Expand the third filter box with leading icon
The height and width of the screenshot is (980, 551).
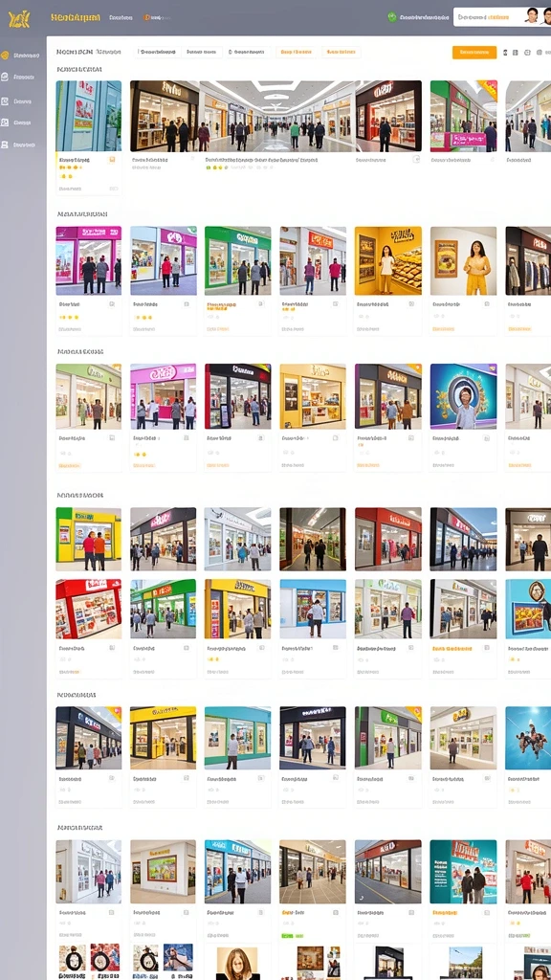[248, 53]
